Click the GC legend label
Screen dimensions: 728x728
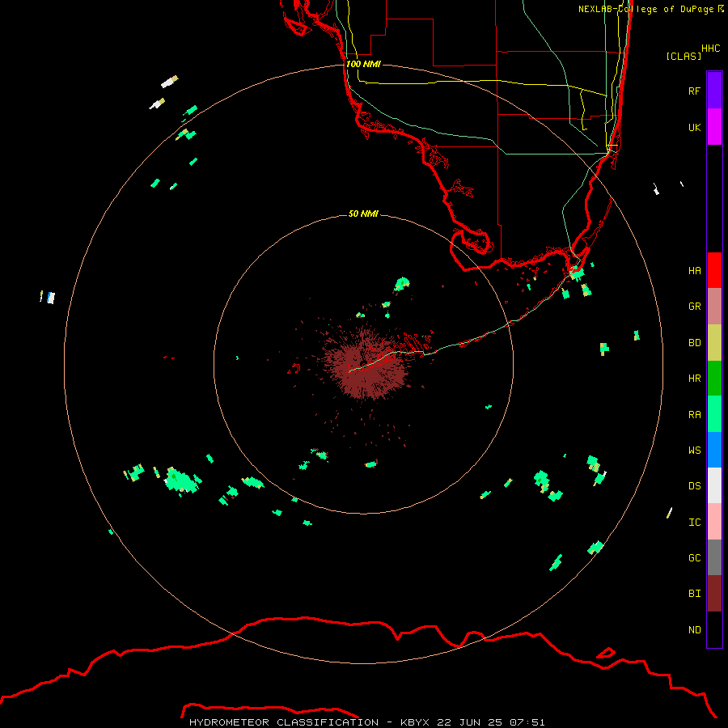[x=694, y=558]
